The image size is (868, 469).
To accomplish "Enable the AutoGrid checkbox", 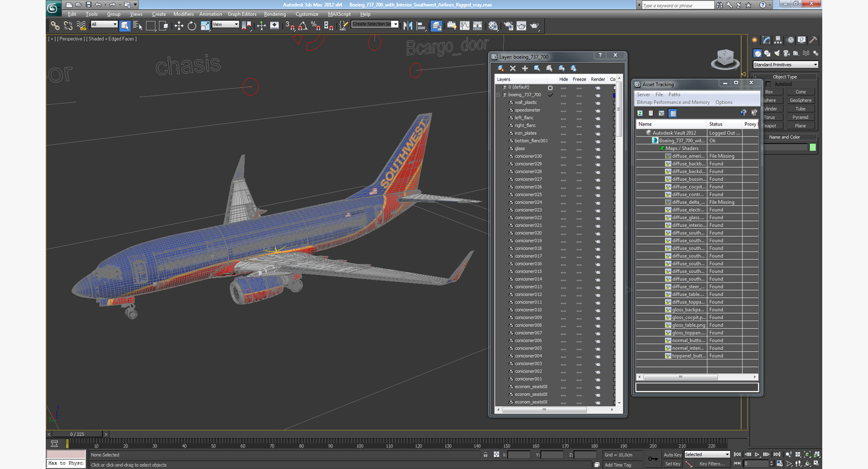I will point(769,84).
